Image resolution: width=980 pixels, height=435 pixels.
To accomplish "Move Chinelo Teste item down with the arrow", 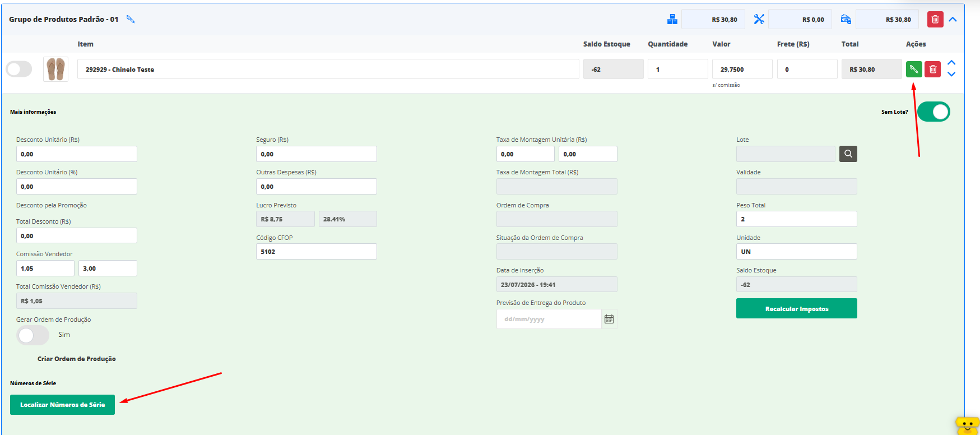I will [951, 74].
